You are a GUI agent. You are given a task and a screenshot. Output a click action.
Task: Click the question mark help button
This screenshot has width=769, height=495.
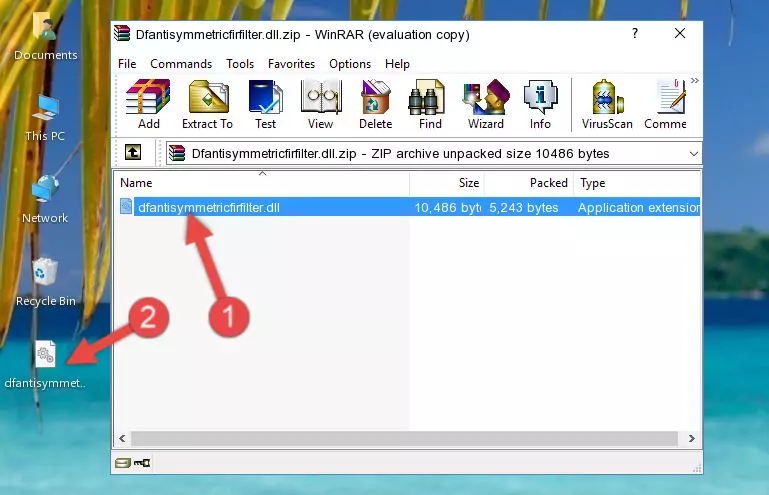[x=635, y=33]
